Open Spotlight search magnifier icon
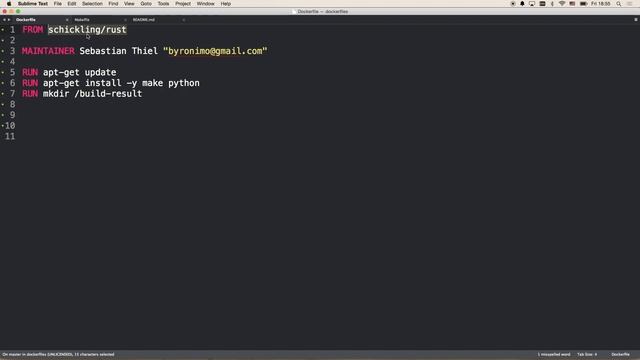Viewport: 640px width, 360px height. point(619,4)
